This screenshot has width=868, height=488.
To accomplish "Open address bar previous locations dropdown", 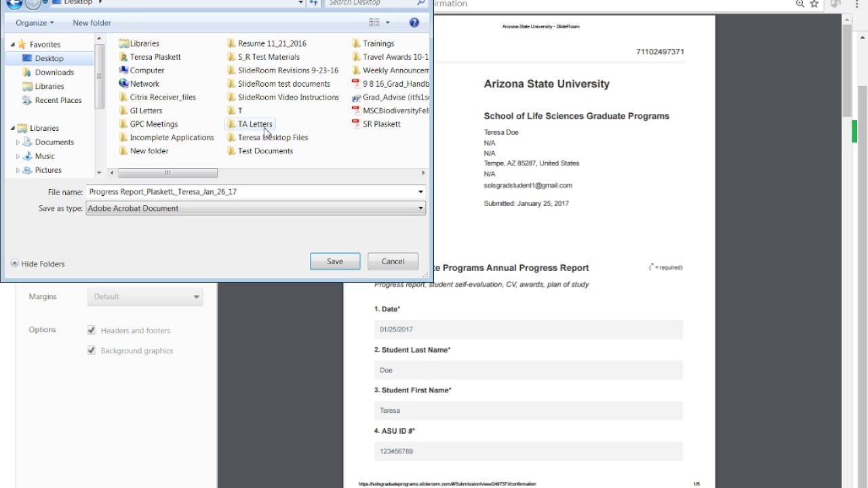I will (x=300, y=3).
